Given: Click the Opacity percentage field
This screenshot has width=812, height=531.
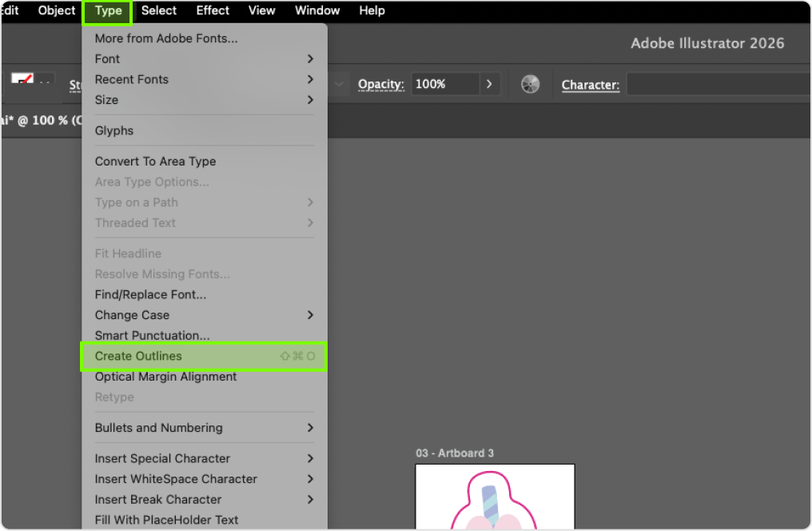Looking at the screenshot, I should (x=445, y=84).
